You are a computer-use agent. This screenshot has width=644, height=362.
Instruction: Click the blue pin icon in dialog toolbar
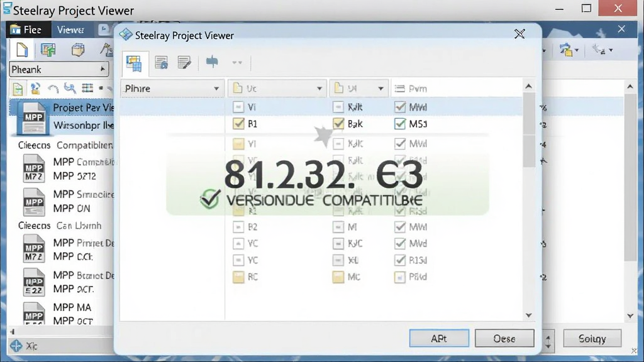pos(212,62)
